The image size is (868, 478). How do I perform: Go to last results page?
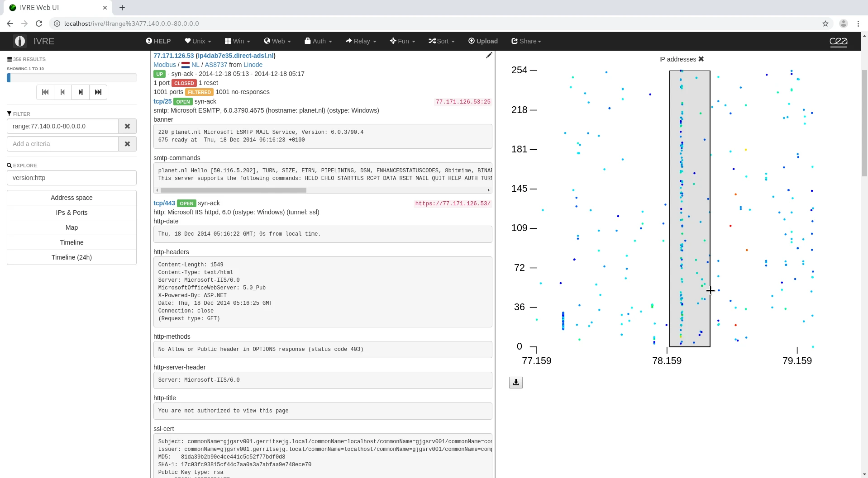(98, 92)
